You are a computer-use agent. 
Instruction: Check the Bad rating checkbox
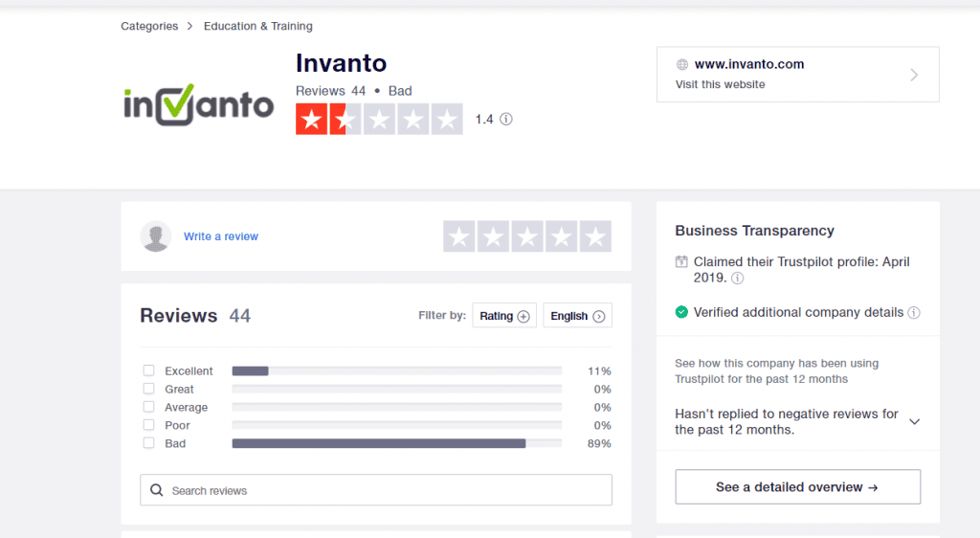[148, 443]
